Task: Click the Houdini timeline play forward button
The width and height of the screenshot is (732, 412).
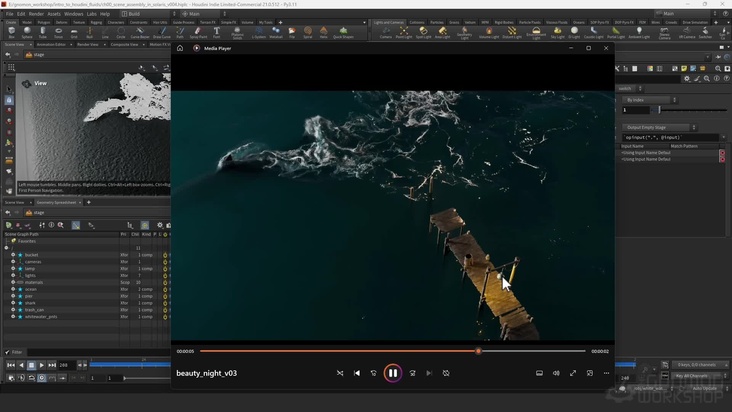Action: click(42, 365)
